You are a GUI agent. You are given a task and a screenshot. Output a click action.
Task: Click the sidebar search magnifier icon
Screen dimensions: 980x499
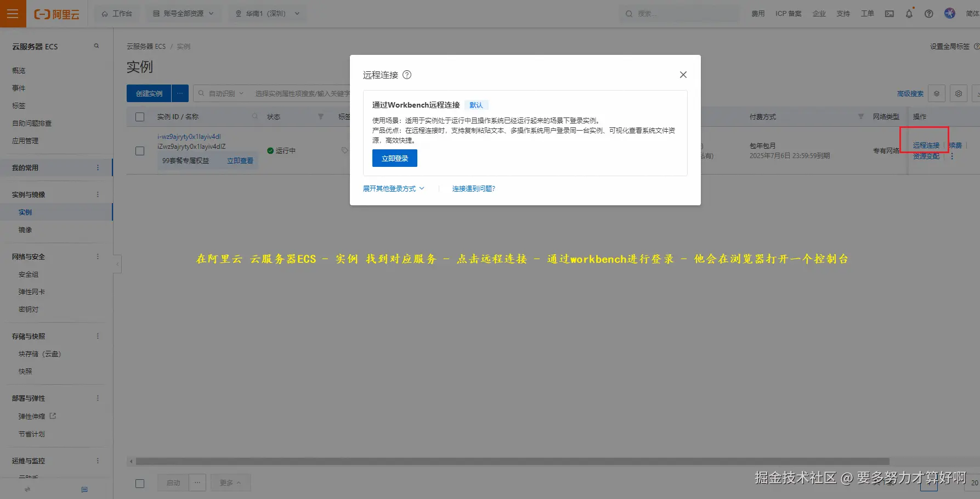pyautogui.click(x=97, y=46)
